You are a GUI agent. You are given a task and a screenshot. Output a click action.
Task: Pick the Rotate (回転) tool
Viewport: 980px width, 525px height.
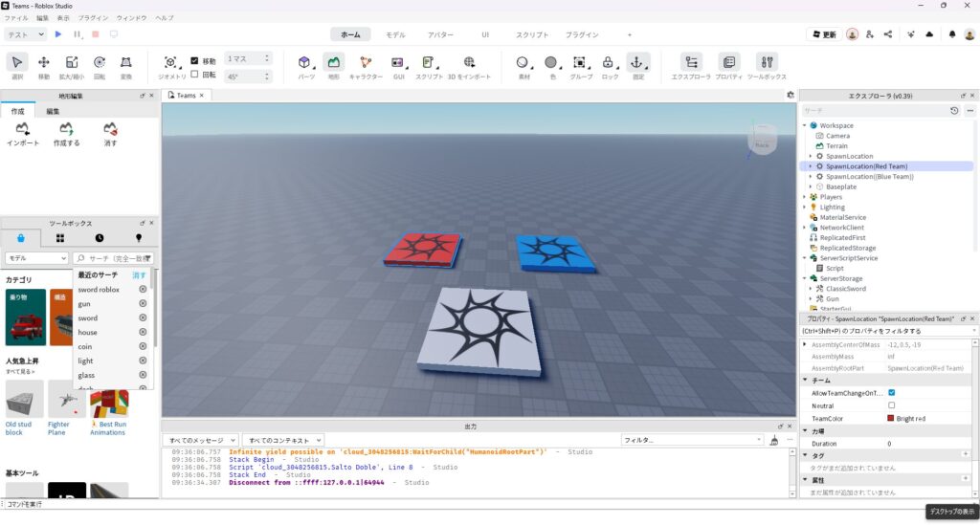coord(100,62)
